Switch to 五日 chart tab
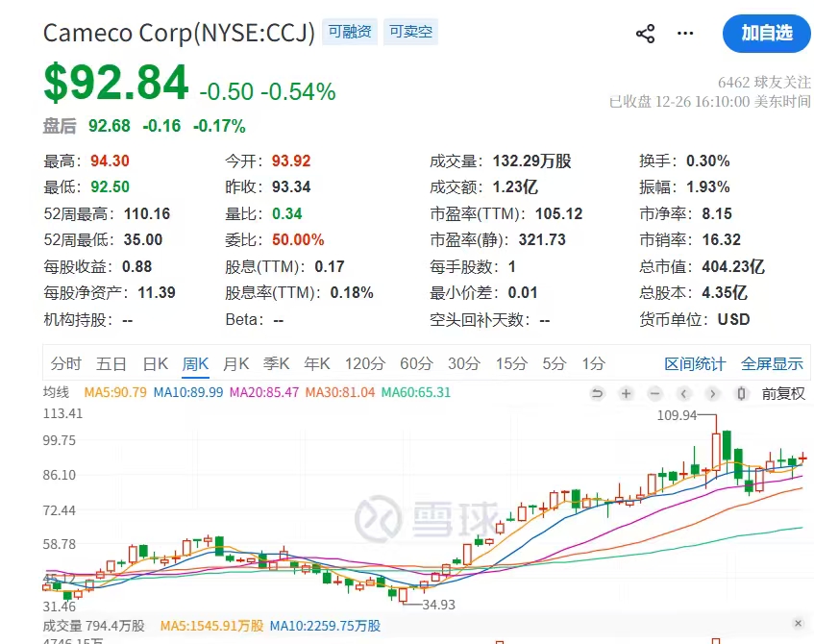The image size is (814, 644). point(111,363)
